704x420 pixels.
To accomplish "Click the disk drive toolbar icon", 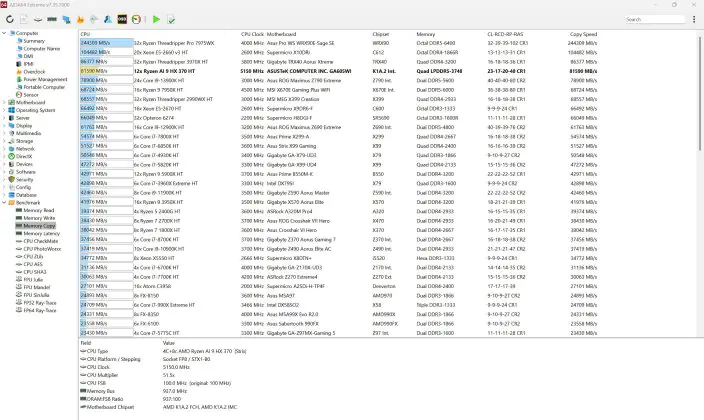I will [38, 19].
